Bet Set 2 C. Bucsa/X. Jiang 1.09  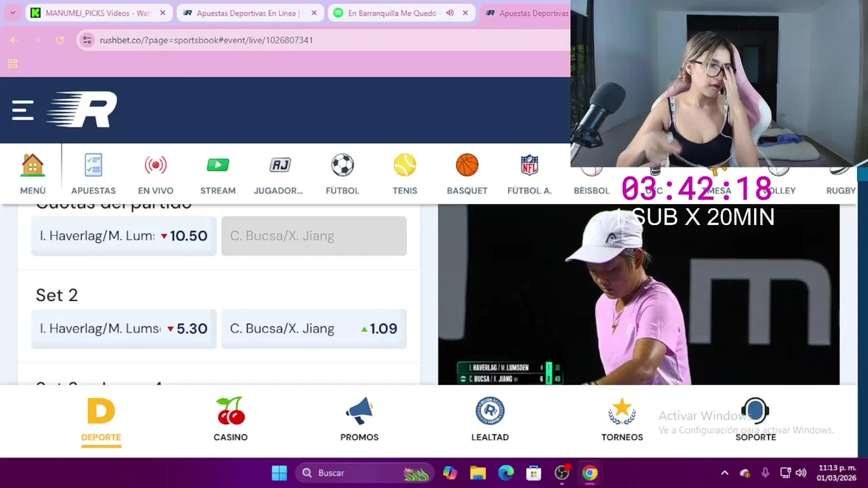tap(314, 329)
